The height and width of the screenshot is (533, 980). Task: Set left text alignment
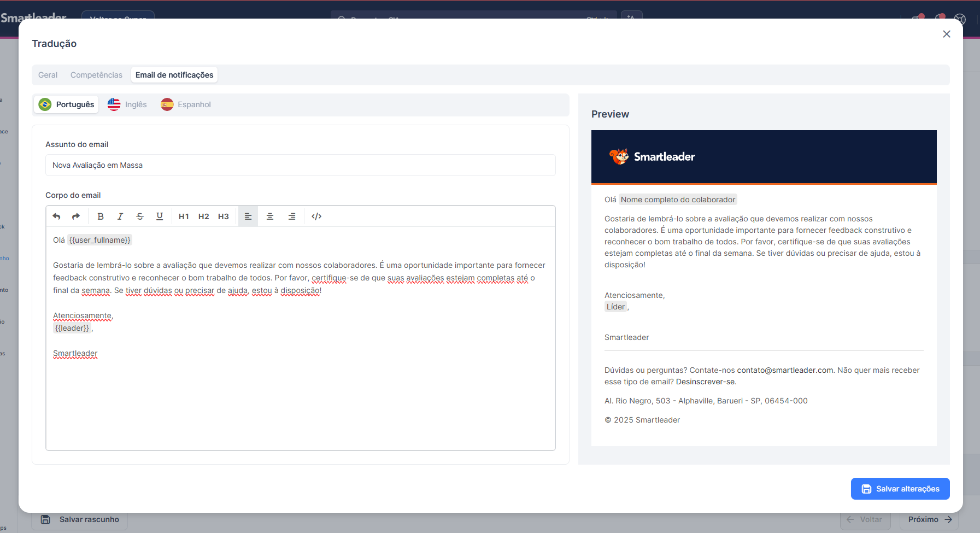[x=248, y=216]
